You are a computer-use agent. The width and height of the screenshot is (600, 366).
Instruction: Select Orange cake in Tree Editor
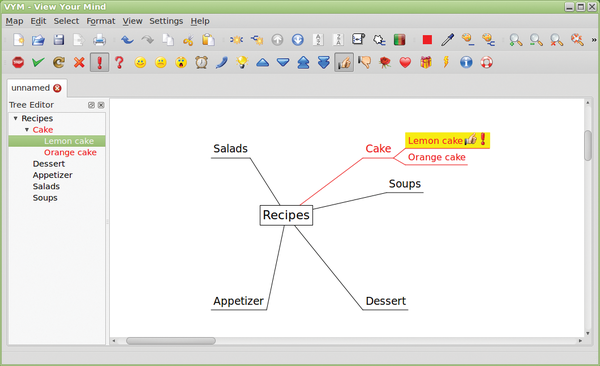(70, 152)
